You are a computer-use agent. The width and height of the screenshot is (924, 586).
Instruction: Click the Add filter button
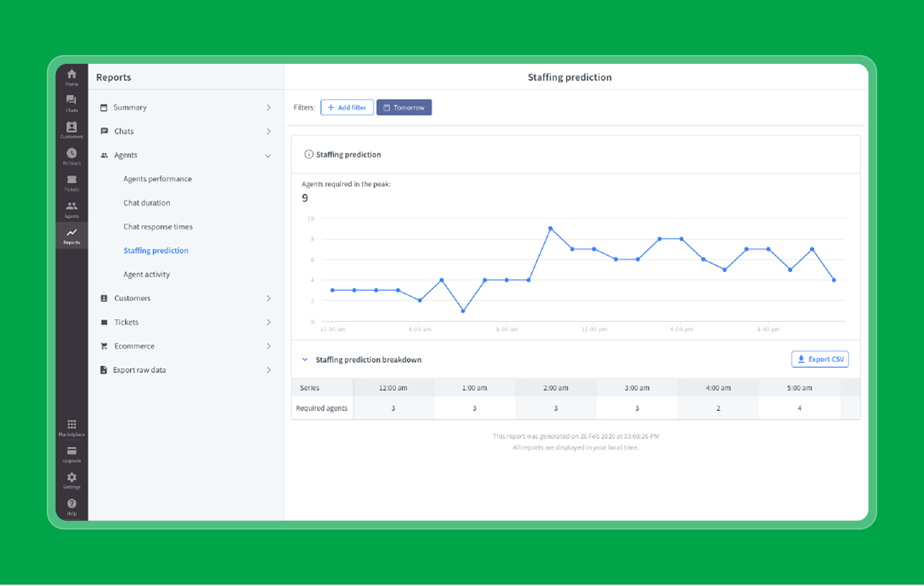(x=347, y=107)
